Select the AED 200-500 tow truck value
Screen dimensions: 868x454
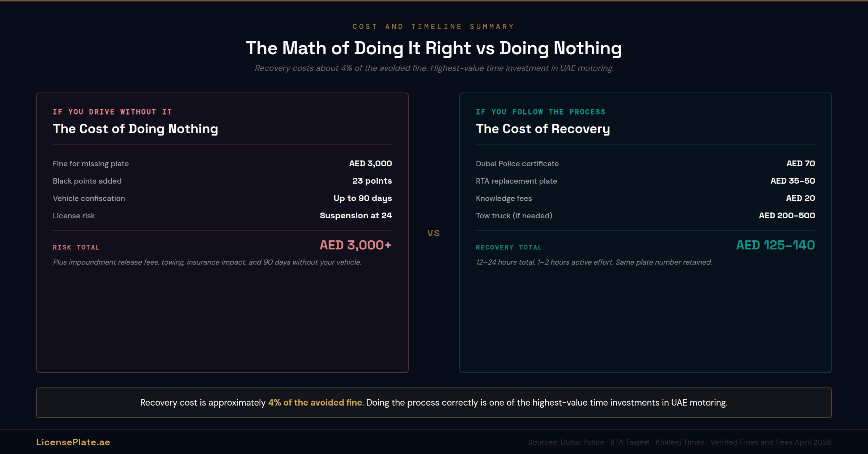coord(787,215)
